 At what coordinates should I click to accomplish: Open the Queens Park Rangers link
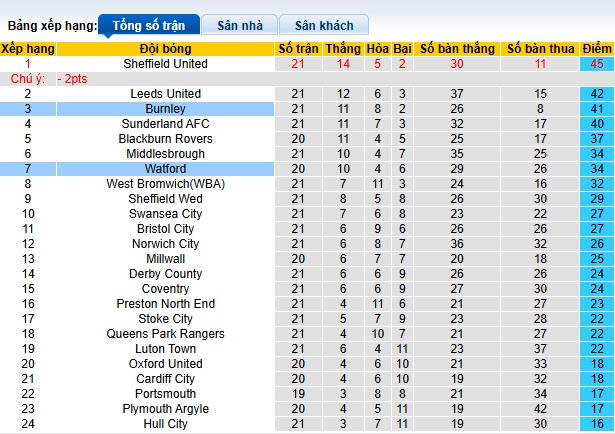(x=166, y=334)
